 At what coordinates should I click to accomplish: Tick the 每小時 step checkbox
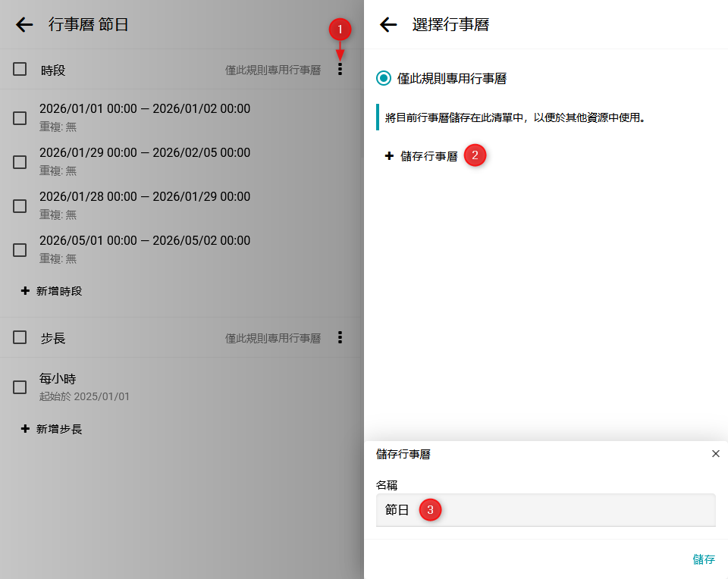click(20, 387)
